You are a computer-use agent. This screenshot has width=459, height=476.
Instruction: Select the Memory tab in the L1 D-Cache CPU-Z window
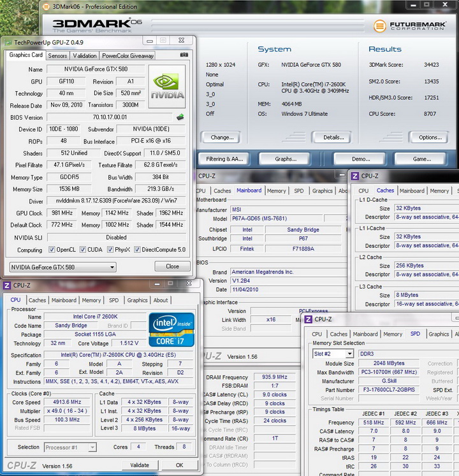(x=439, y=191)
